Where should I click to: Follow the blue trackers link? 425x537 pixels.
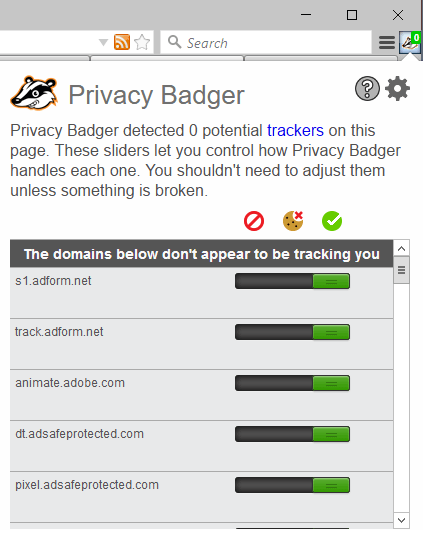pyautogui.click(x=295, y=130)
